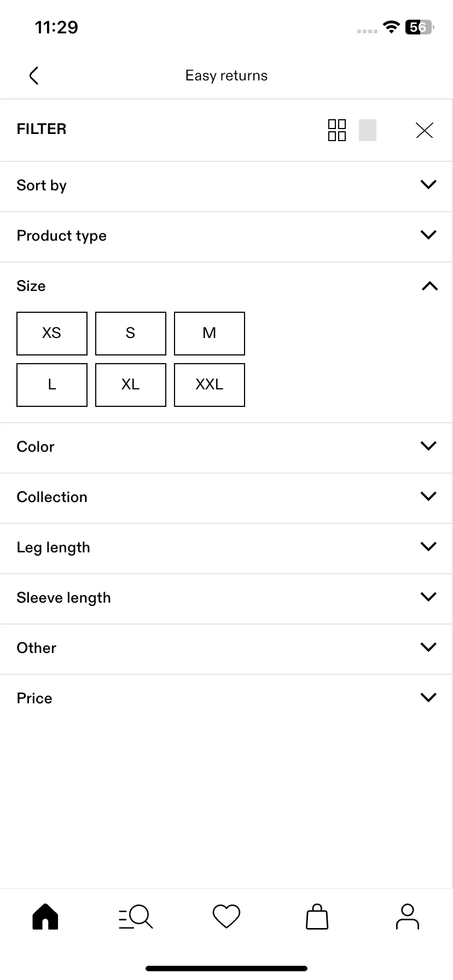Expand the Price filter

coord(226,699)
